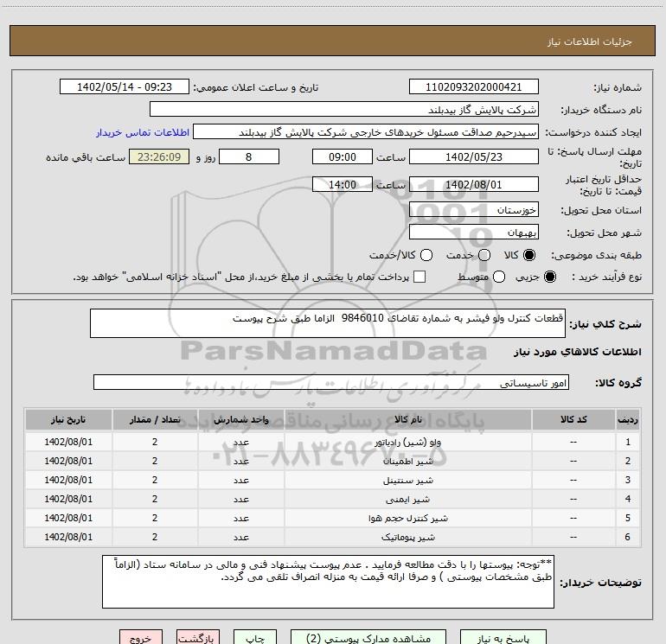Click the نام کالا column header
Screen dimensions: 666x644
[x=407, y=419]
